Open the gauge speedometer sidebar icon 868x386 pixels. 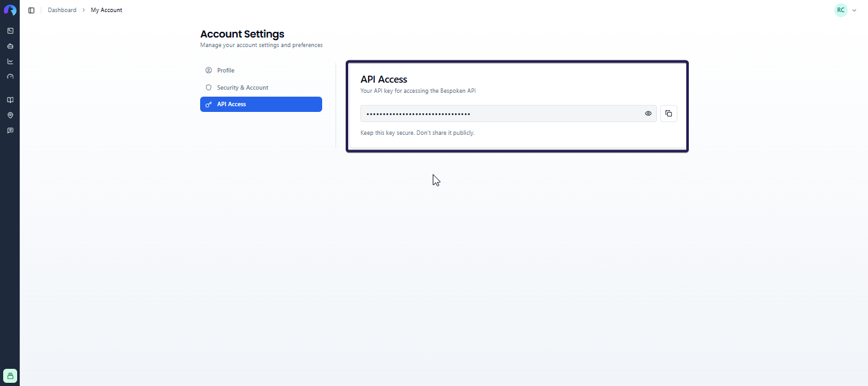point(10,76)
